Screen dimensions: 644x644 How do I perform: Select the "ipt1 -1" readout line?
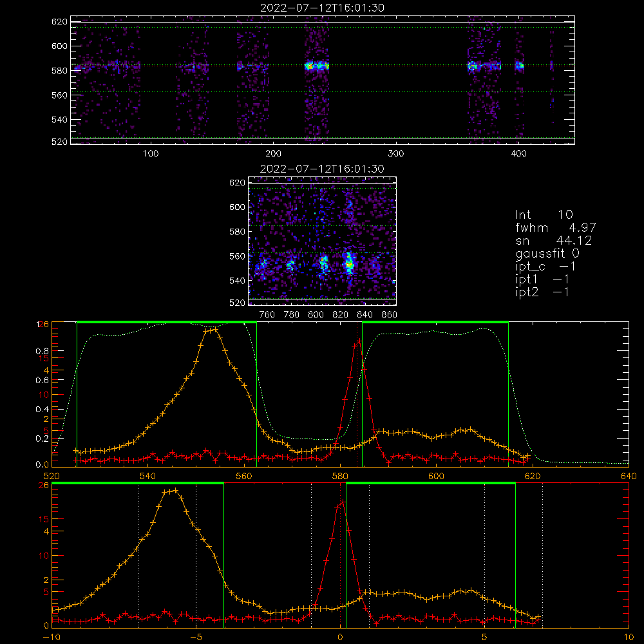[542, 279]
